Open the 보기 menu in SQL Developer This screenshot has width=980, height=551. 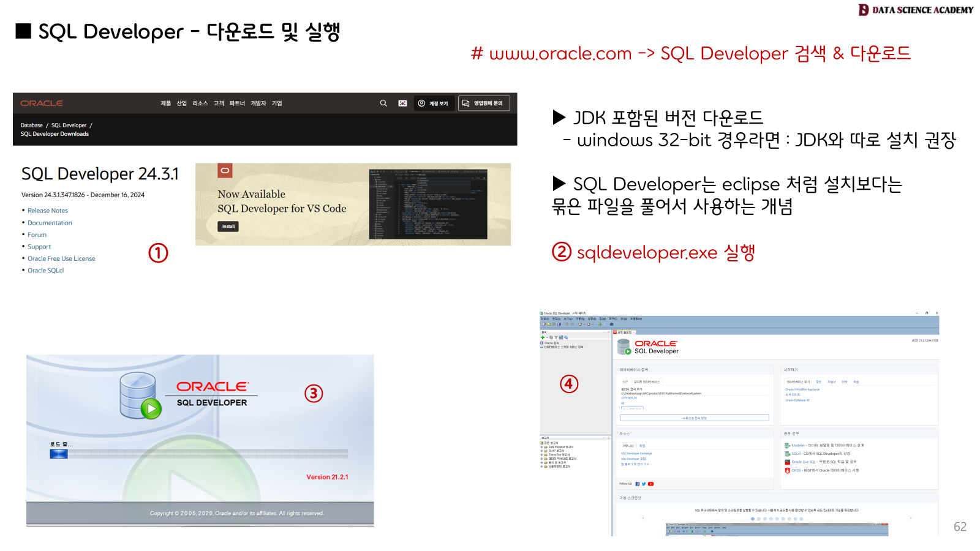[568, 319]
